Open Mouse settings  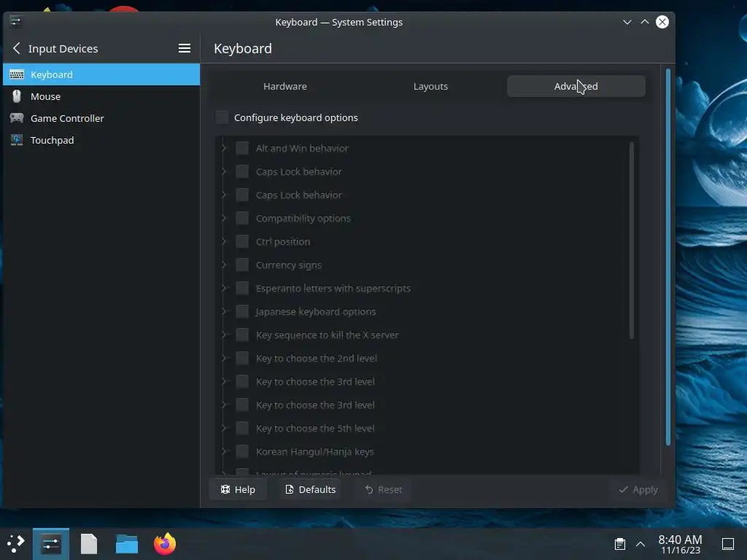pos(101,96)
